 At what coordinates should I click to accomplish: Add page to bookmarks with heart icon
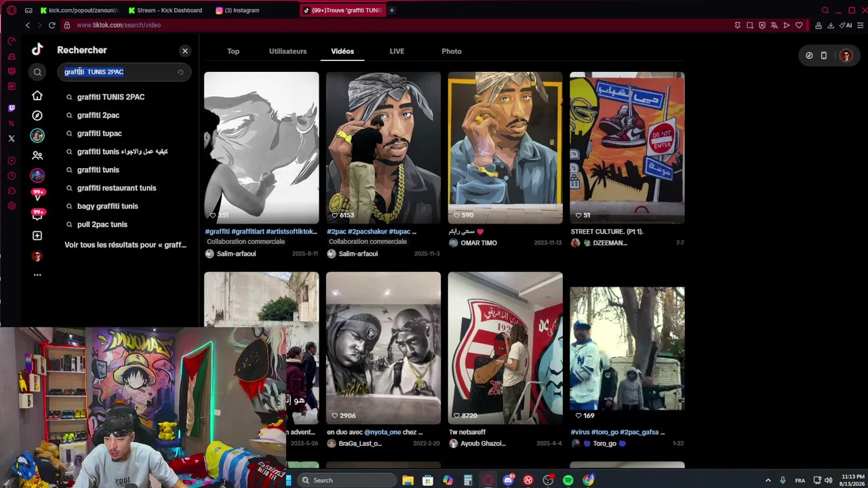tap(800, 25)
